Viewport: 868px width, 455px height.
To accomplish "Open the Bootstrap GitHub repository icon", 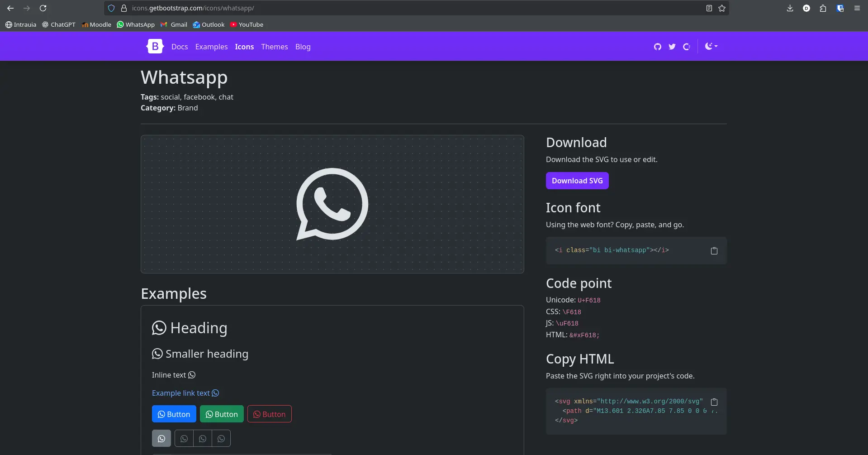I will coord(658,46).
